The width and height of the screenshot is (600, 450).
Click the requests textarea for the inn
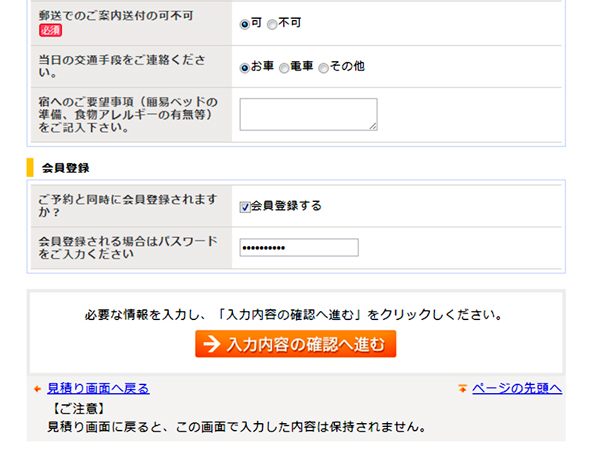point(308,114)
